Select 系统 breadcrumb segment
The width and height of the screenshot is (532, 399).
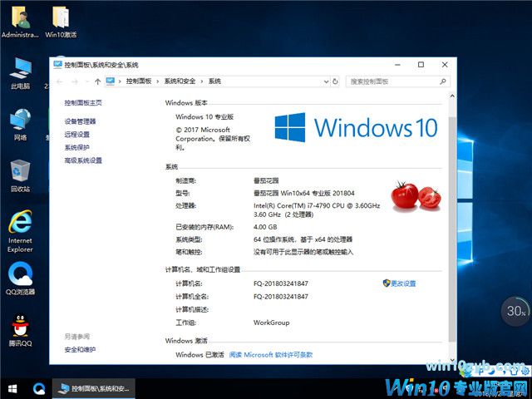(214, 81)
